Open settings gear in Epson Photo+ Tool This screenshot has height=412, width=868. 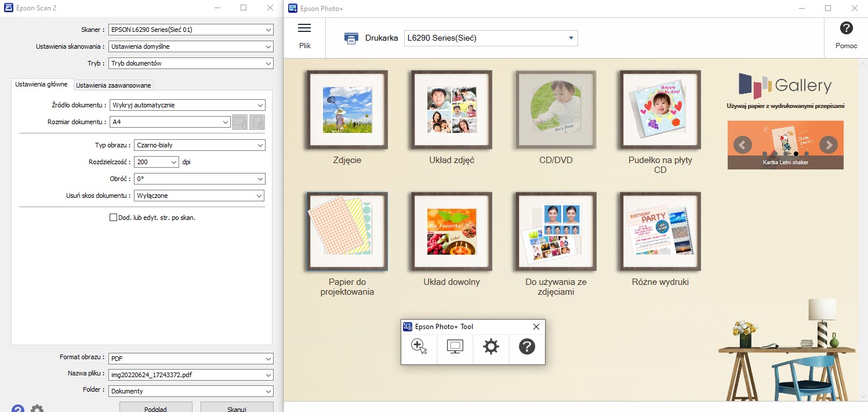(491, 347)
